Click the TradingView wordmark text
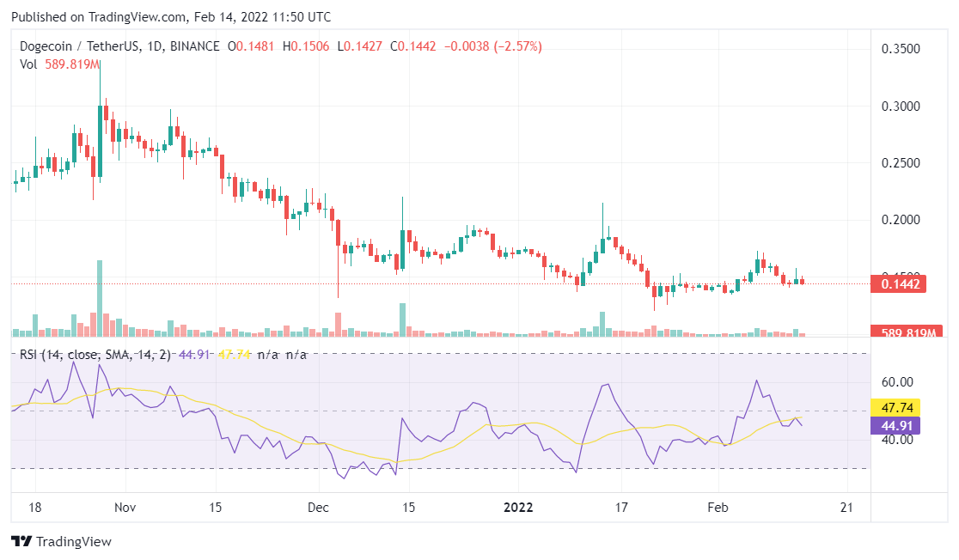The width and height of the screenshot is (959, 560). click(74, 542)
